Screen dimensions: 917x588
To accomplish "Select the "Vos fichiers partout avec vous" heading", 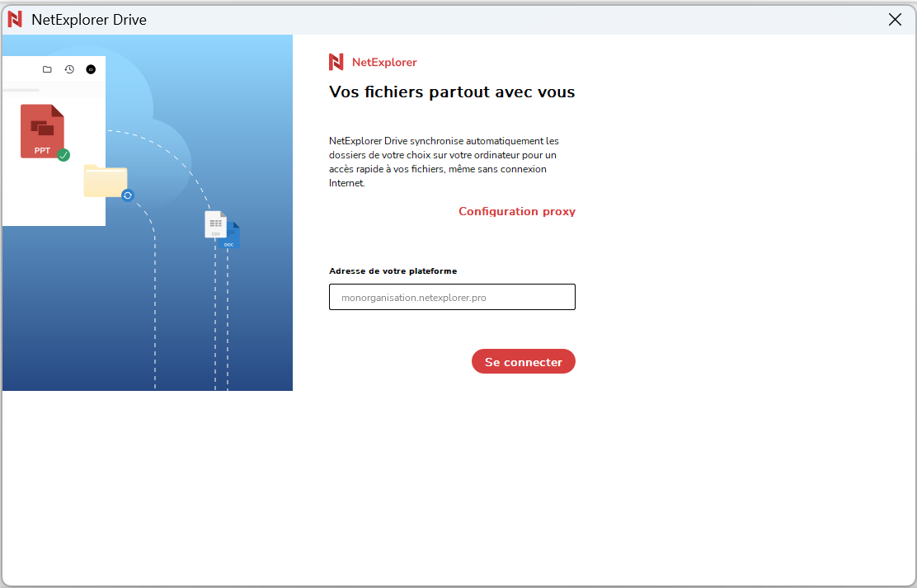I will coord(452,92).
